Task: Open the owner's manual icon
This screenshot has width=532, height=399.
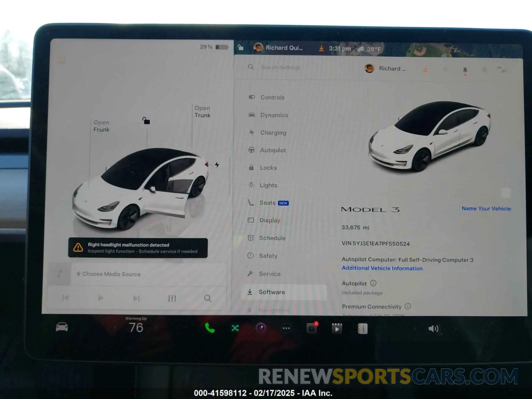Action: [x=362, y=329]
